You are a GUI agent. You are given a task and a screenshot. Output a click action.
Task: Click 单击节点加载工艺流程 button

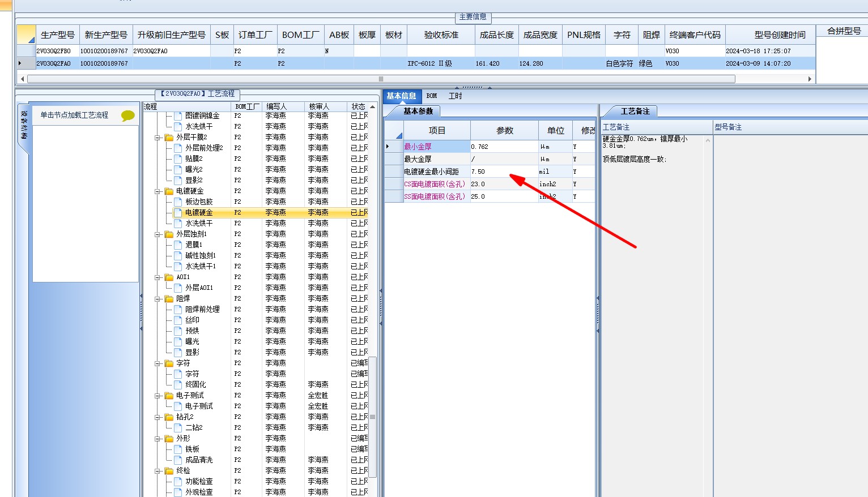point(74,115)
